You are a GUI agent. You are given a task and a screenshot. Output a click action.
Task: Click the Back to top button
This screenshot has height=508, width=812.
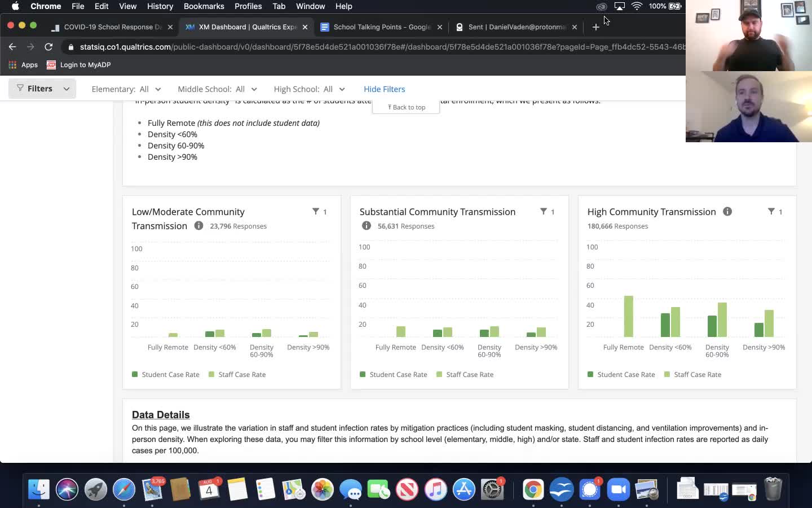click(406, 107)
